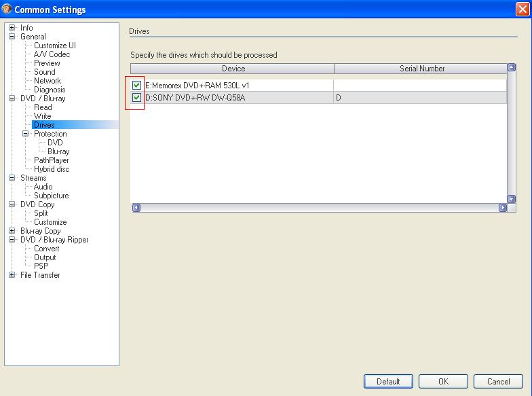This screenshot has height=396, width=532.
Task: Select Blu-ray under Protection
Action: click(x=58, y=151)
